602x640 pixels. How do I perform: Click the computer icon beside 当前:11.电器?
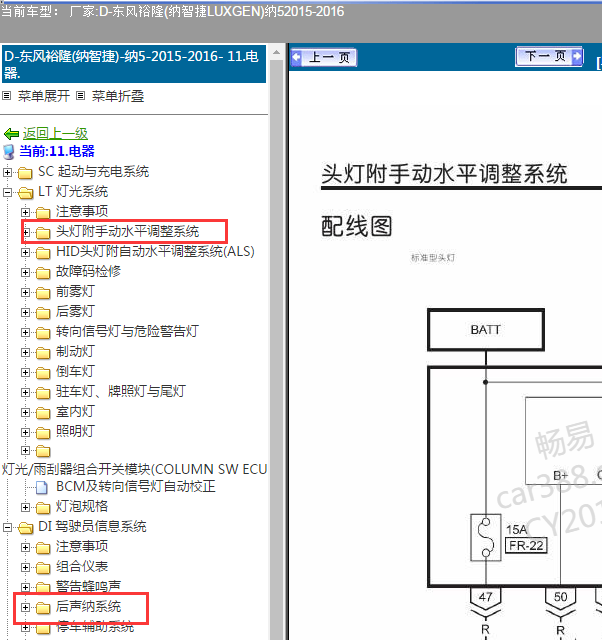[x=9, y=152]
